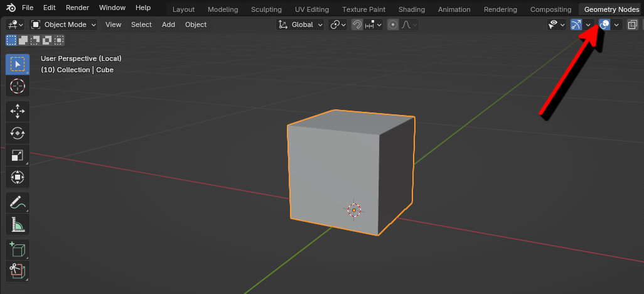Switch to the Geometry Nodes workspace tab
Image resolution: width=644 pixels, height=294 pixels.
pos(611,9)
